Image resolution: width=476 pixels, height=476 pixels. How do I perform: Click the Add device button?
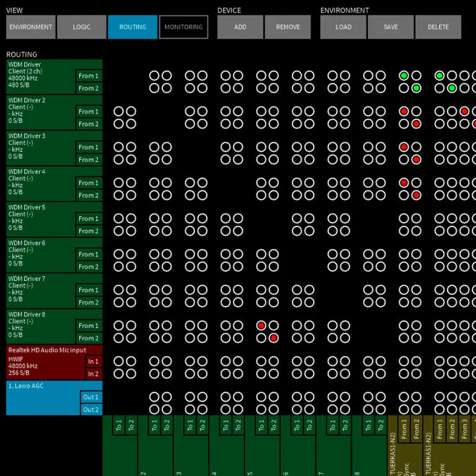(x=240, y=27)
